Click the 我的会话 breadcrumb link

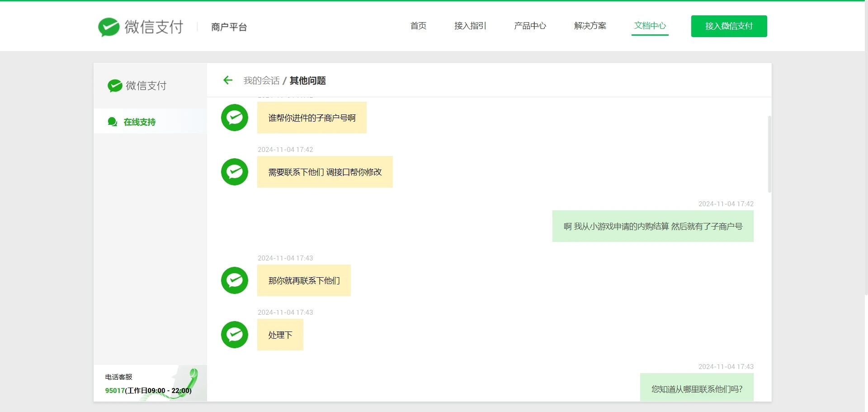261,81
